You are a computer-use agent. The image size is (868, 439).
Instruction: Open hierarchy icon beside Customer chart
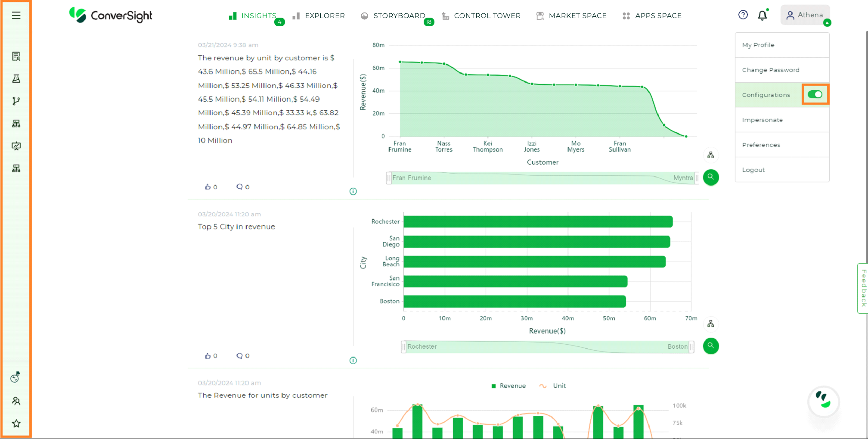pos(710,155)
